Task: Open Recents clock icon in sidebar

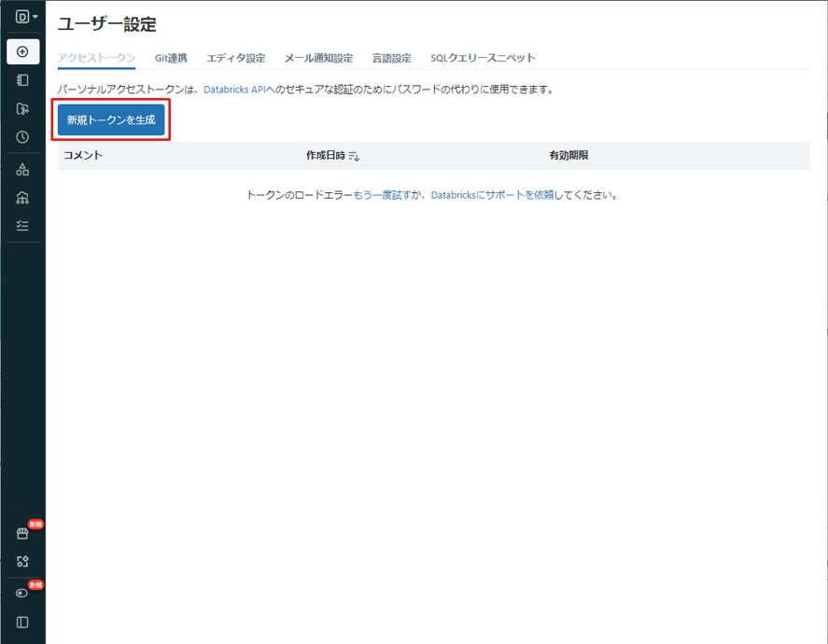Action: (22, 137)
